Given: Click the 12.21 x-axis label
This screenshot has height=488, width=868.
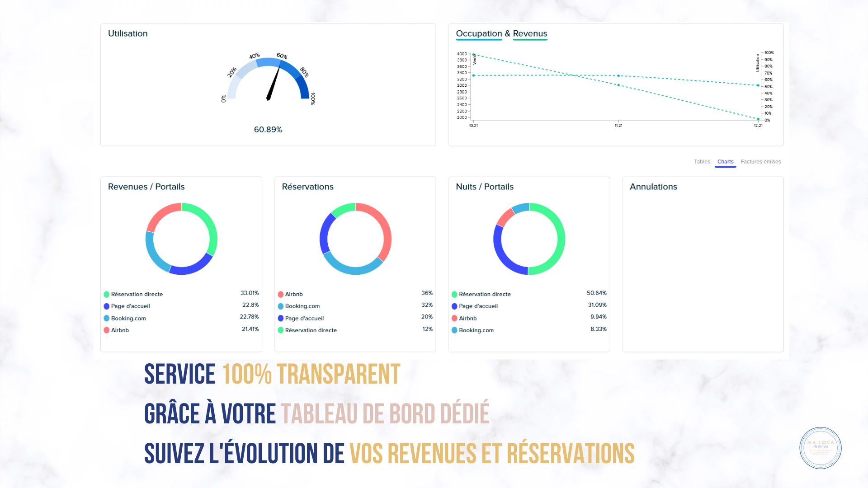Looking at the screenshot, I should pyautogui.click(x=758, y=126).
